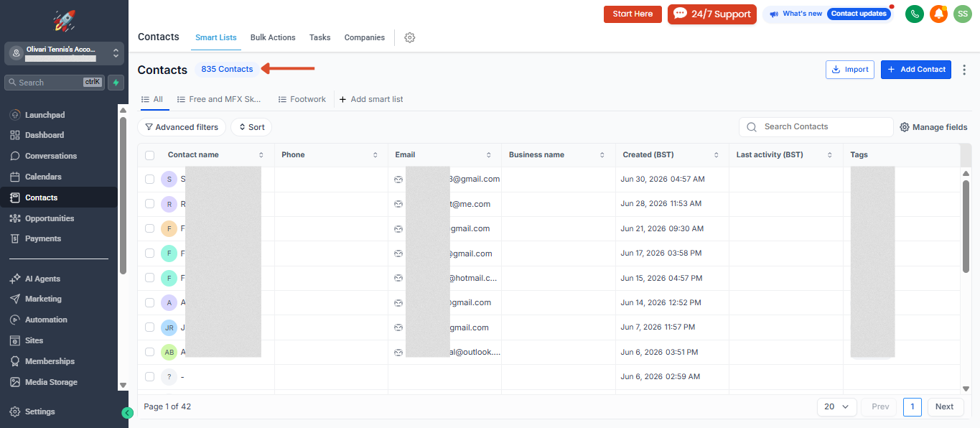Sort by the Email column arrows

(x=489, y=155)
